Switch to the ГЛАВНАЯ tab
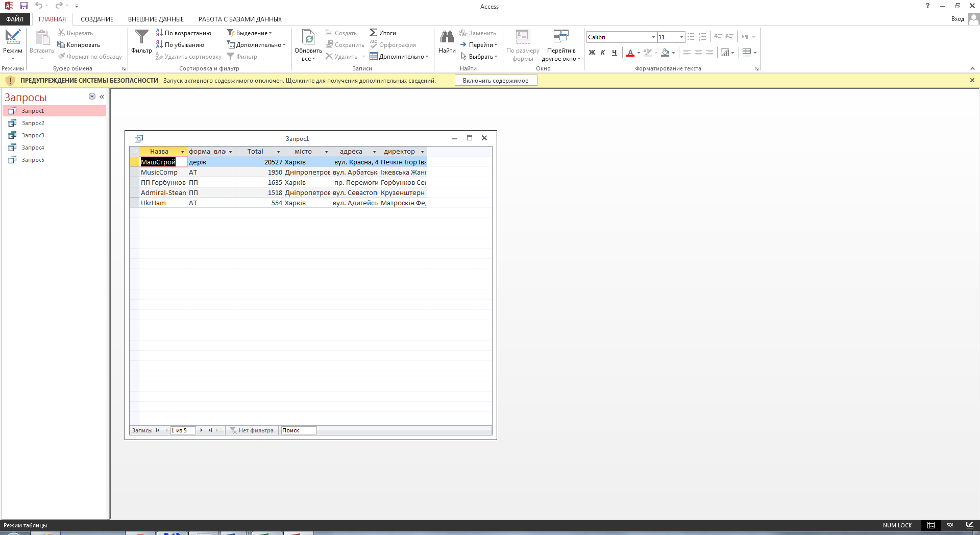Screen dimensions: 980x535 point(52,19)
